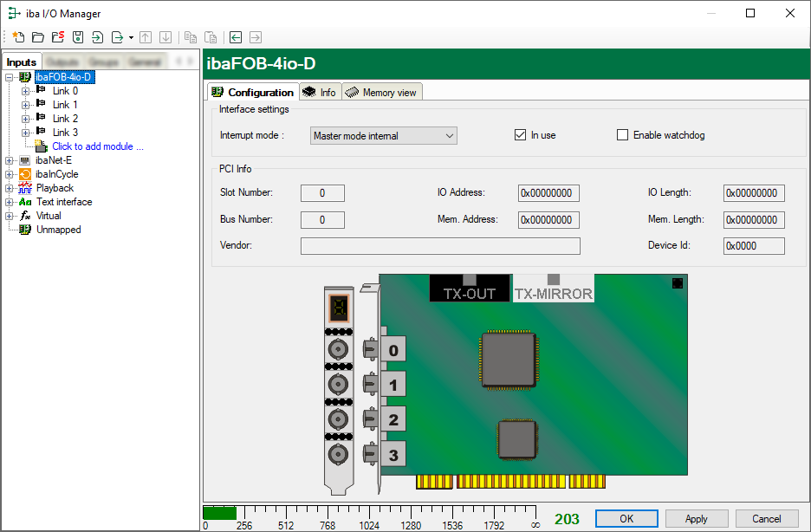
Task: Click the Apply button
Action: pyautogui.click(x=696, y=519)
